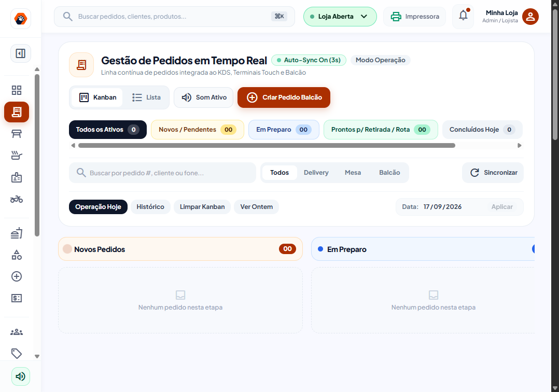This screenshot has height=392, width=559.
Task: Click Ver Ontem
Action: [x=256, y=207]
